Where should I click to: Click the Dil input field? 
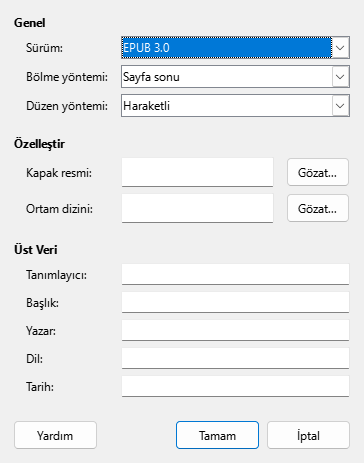click(235, 358)
